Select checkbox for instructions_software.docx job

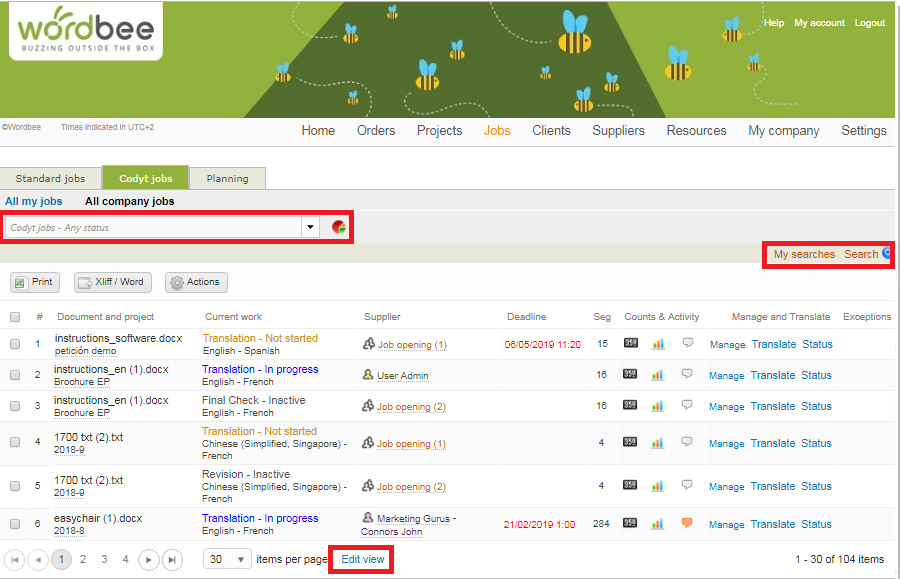point(15,344)
